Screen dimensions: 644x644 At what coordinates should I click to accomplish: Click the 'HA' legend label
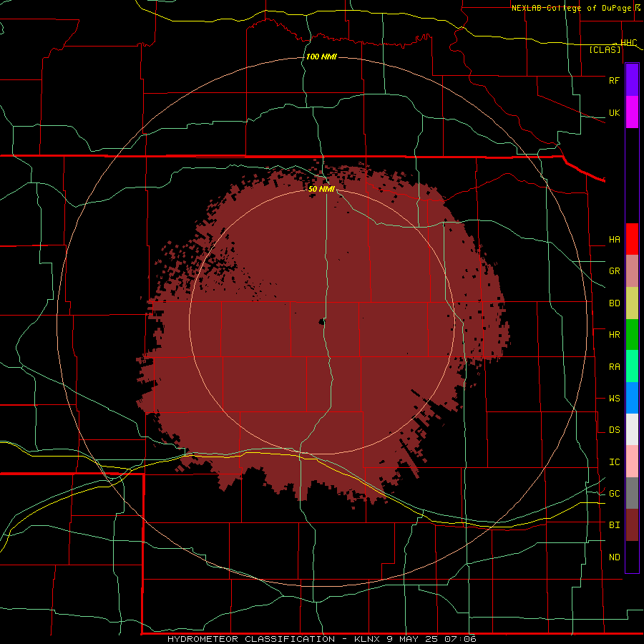click(x=614, y=240)
